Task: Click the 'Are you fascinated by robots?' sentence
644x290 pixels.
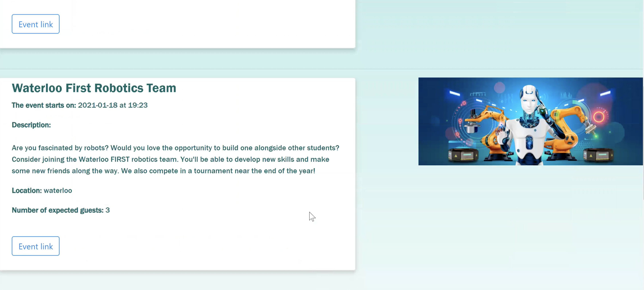Action: [x=60, y=148]
